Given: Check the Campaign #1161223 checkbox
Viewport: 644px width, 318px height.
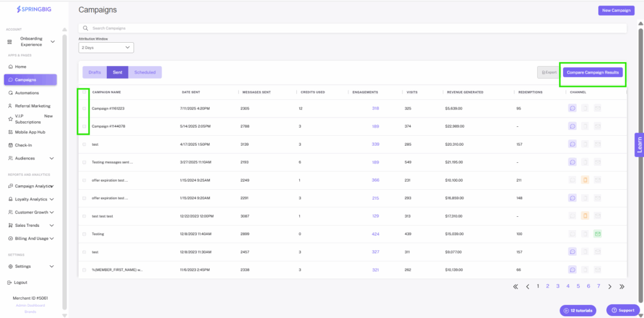Looking at the screenshot, I should coord(84,108).
